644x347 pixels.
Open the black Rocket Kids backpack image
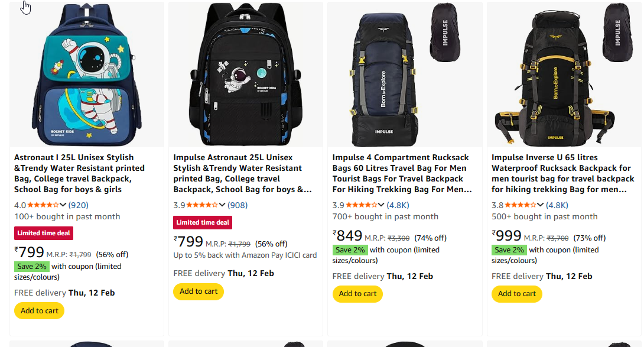pyautogui.click(x=246, y=75)
